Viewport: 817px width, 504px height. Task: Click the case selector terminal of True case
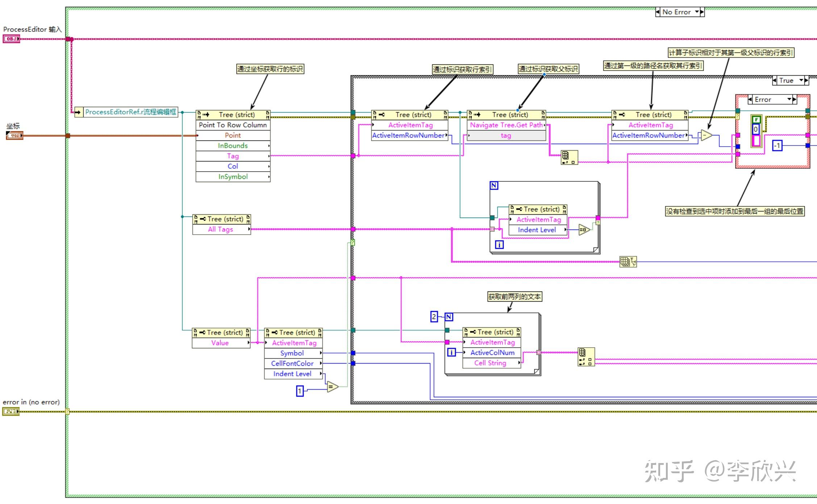353,242
